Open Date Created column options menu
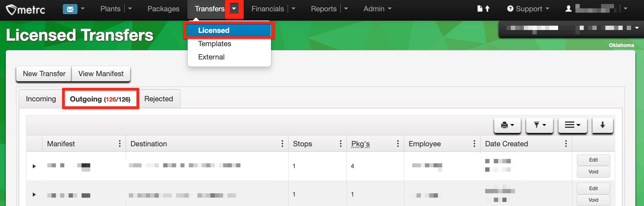Viewport: 644px width, 206px height. [566, 144]
